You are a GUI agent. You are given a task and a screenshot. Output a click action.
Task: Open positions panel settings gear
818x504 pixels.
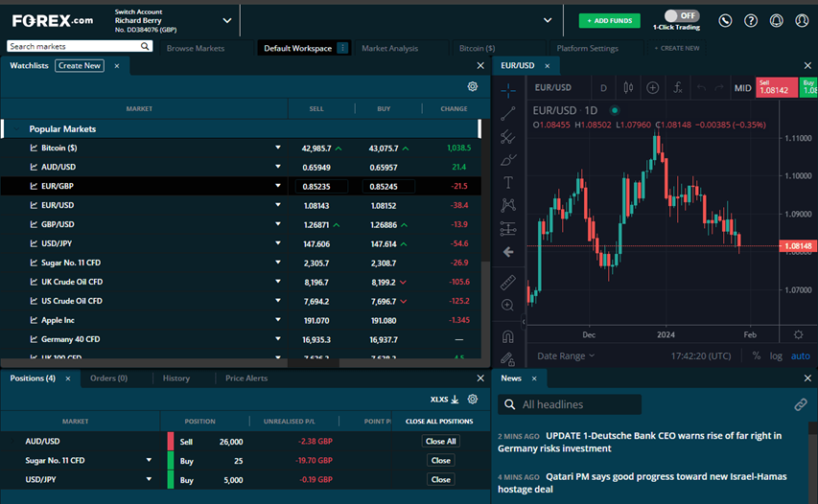pyautogui.click(x=473, y=399)
